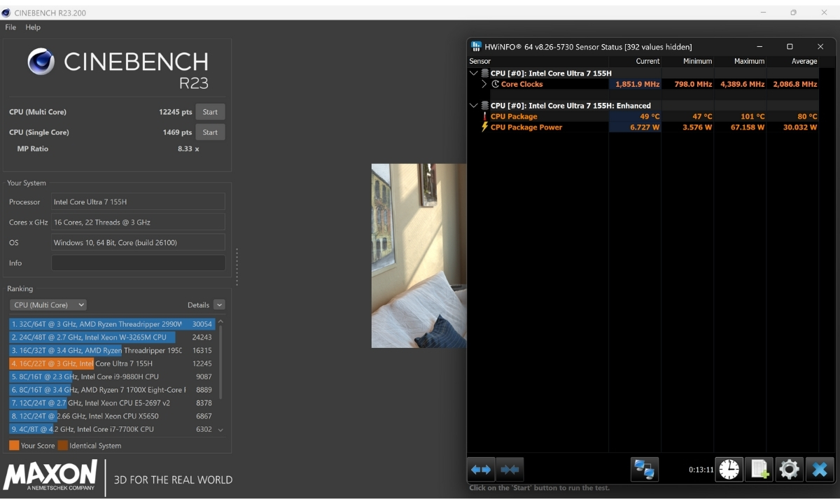Click the Cinebench sphere logo

click(41, 62)
